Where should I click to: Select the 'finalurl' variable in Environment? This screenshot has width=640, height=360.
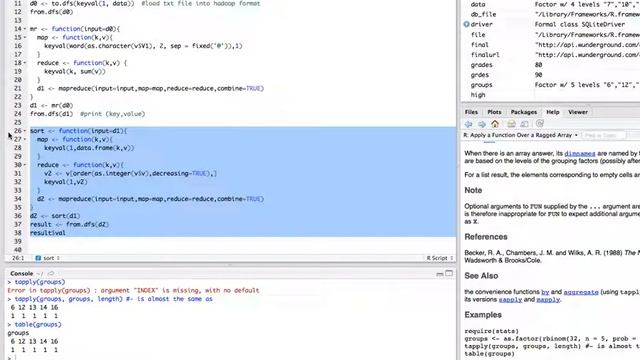[x=484, y=55]
